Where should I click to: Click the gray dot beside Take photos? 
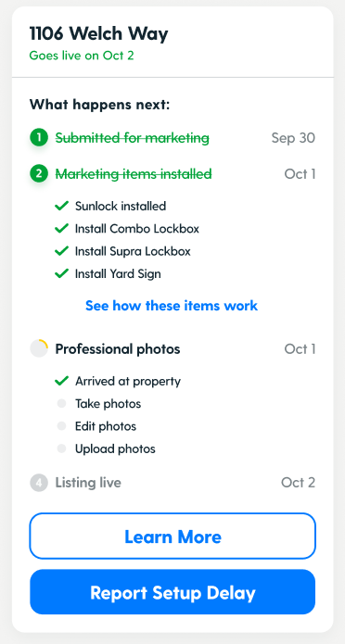(61, 404)
